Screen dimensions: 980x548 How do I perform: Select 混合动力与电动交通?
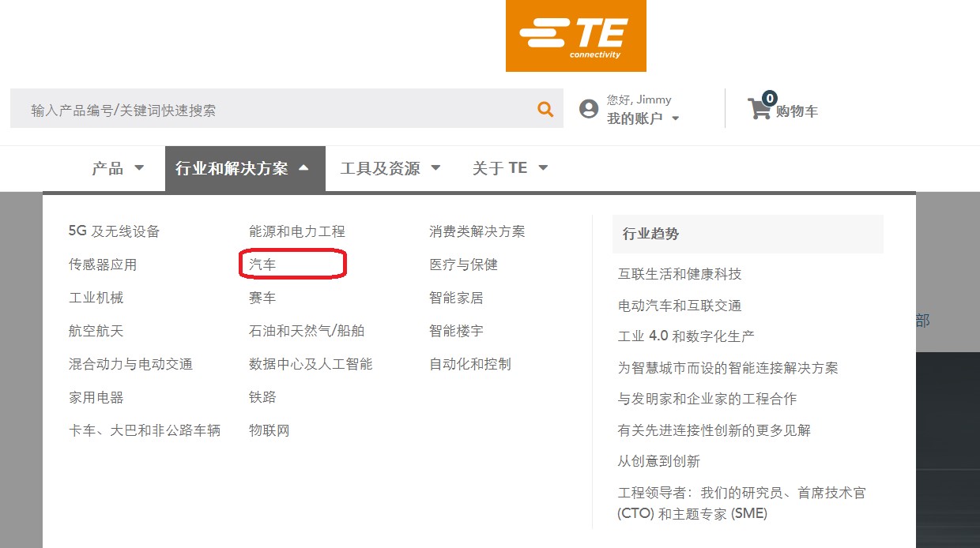(x=130, y=364)
